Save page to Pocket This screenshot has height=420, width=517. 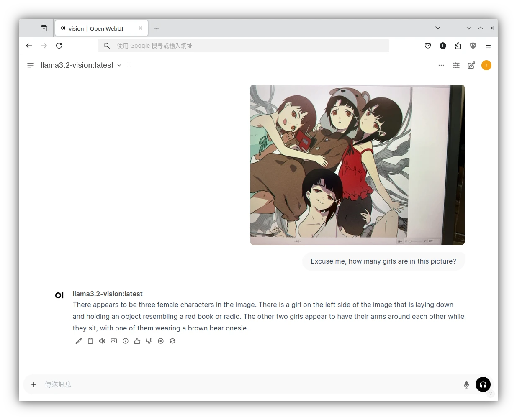(428, 46)
